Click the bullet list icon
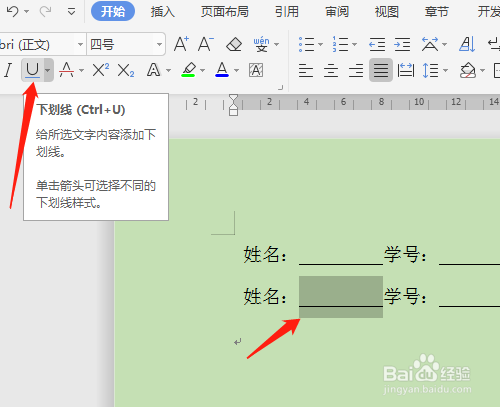The width and height of the screenshot is (500, 407). click(x=306, y=44)
